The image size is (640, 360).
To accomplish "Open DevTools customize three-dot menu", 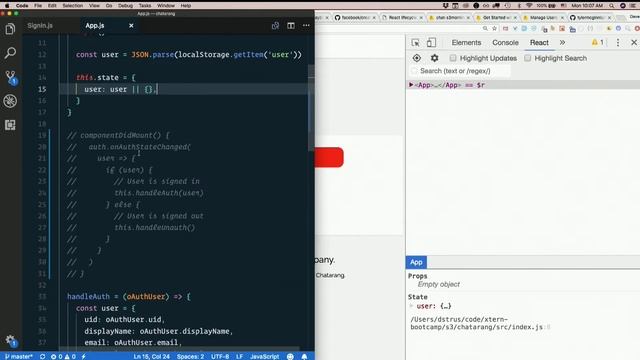I will 618,42.
